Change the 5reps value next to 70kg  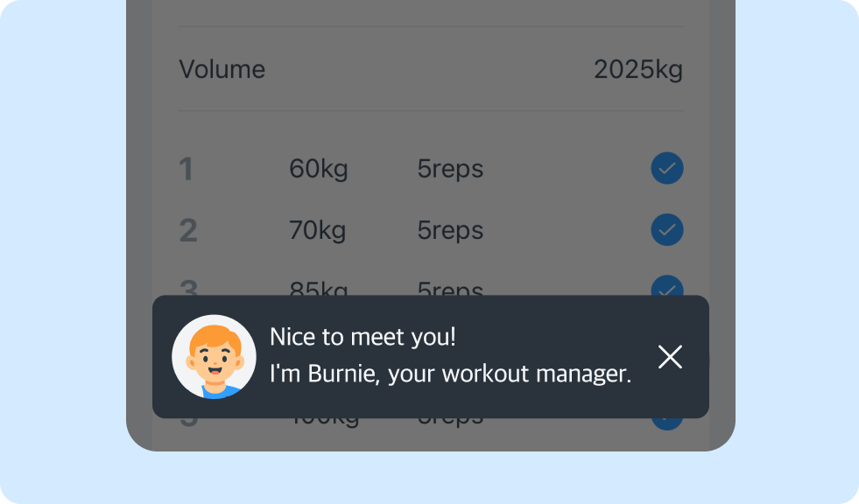pyautogui.click(x=450, y=230)
